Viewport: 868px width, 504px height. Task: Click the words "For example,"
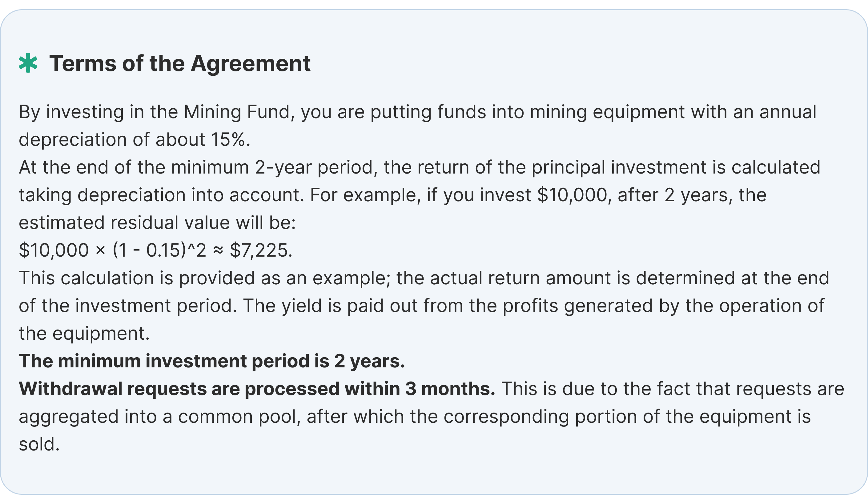[x=365, y=195]
